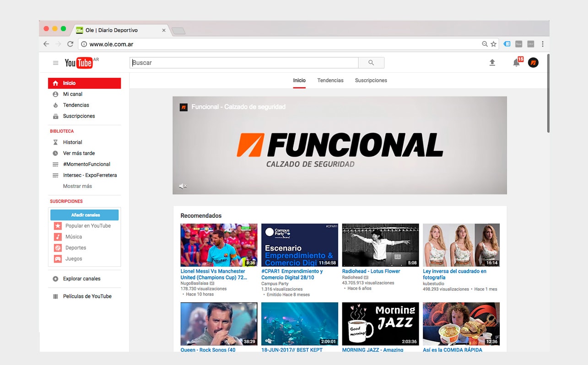Open 18-JUN-2017 concert video thumbnail
Screen dimensions: 588x365
click(x=300, y=324)
